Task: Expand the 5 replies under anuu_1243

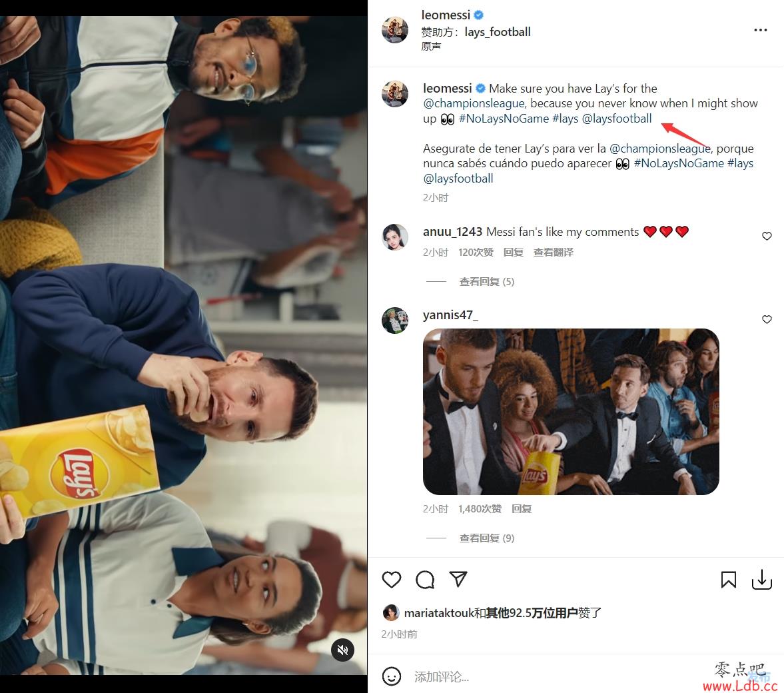Action: (486, 282)
